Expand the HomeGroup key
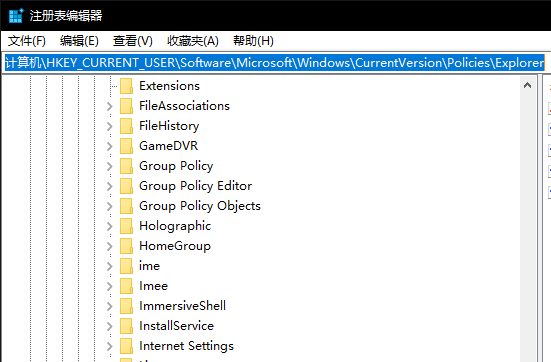Viewport: 551px width, 362px height. tap(110, 246)
